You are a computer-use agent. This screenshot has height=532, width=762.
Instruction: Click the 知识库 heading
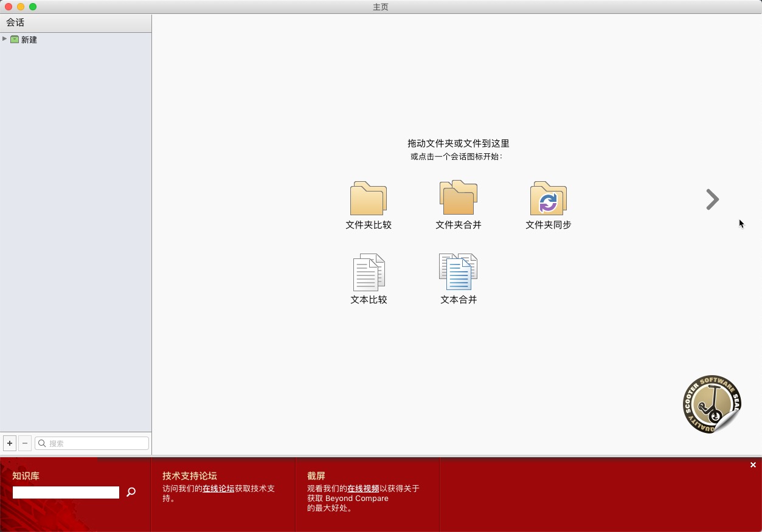point(26,476)
